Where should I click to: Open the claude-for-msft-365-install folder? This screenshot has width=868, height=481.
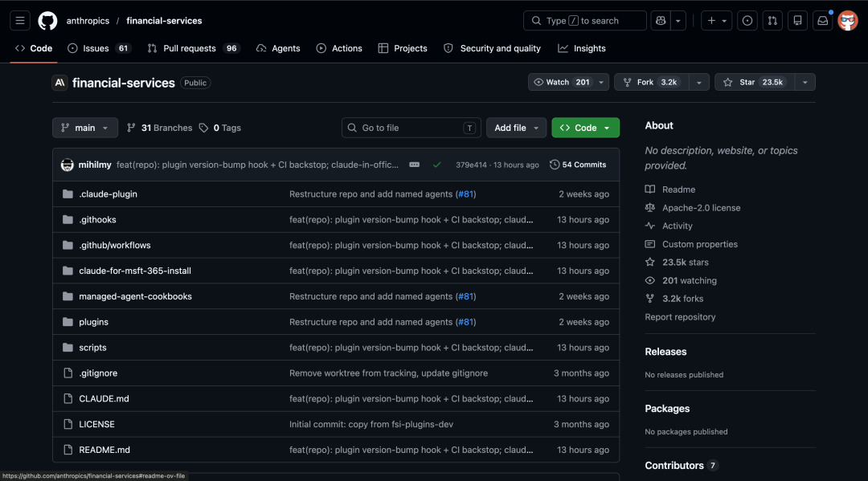pyautogui.click(x=134, y=271)
